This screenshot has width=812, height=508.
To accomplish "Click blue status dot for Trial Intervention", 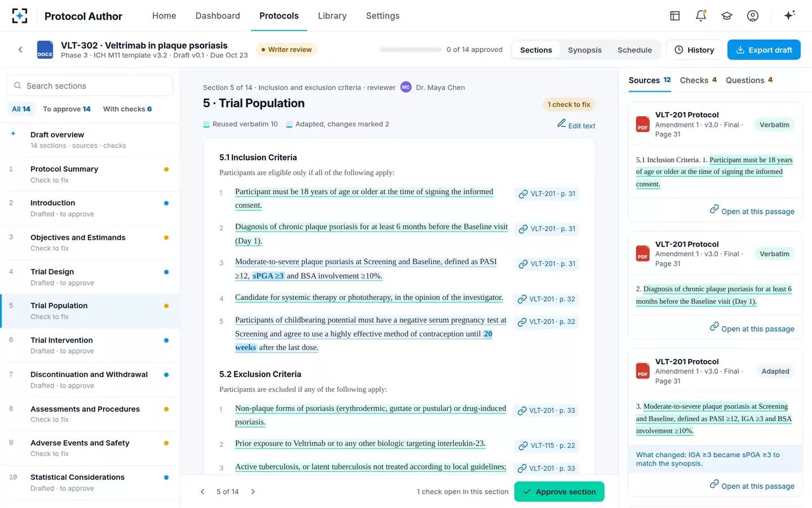I will point(166,340).
